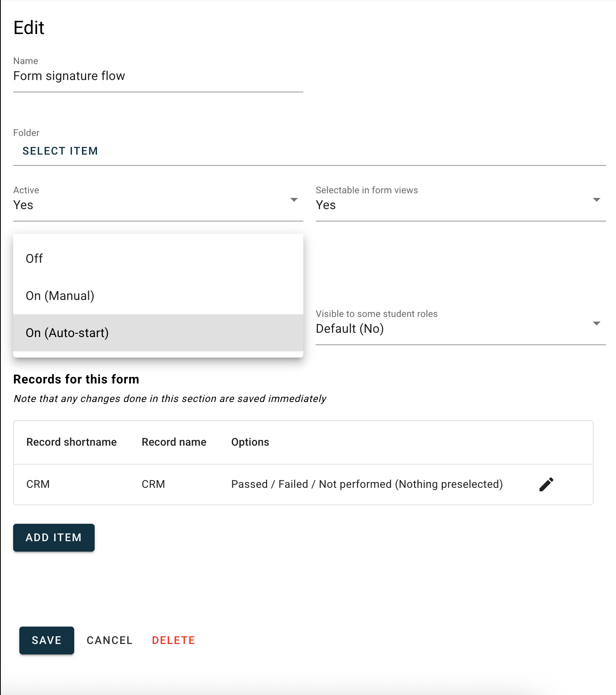This screenshot has height=695, width=616.
Task: Click the ADD ITEM button
Action: (x=54, y=538)
